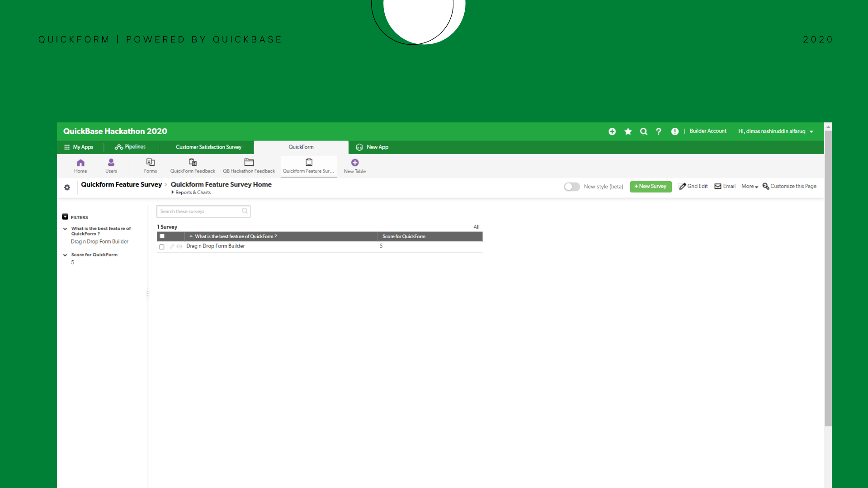Expand Reports & Charts disclosure triangle
868x488 pixels.
coord(173,192)
